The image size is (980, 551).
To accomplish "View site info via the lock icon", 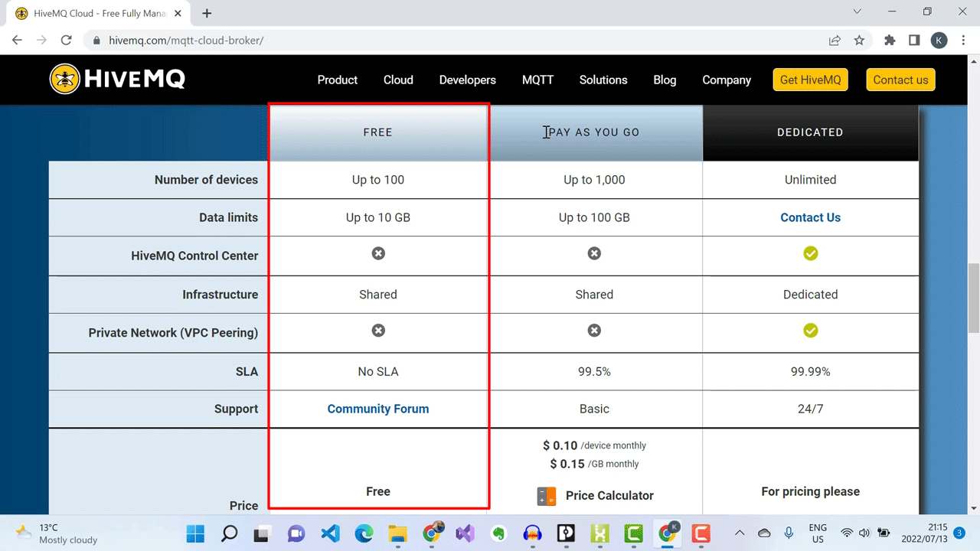I will click(x=96, y=41).
